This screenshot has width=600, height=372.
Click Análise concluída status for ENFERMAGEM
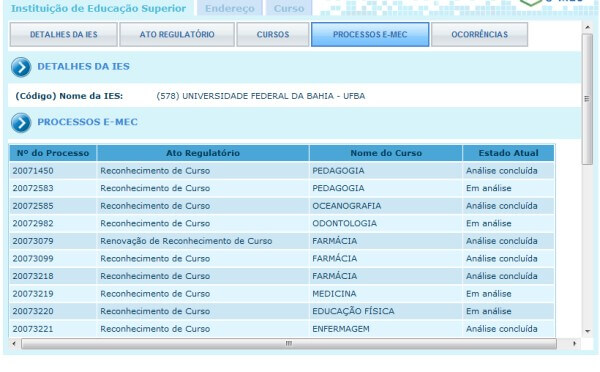tap(502, 329)
